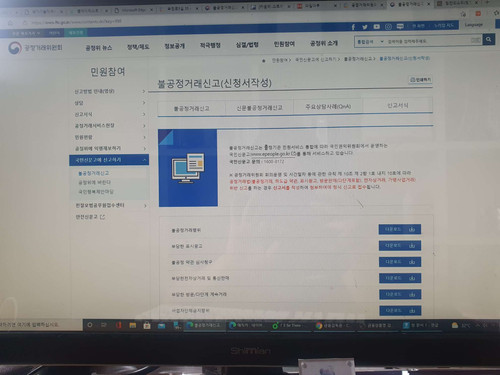Download the 부당한전자상거래 및 통신판매 form

[400, 278]
